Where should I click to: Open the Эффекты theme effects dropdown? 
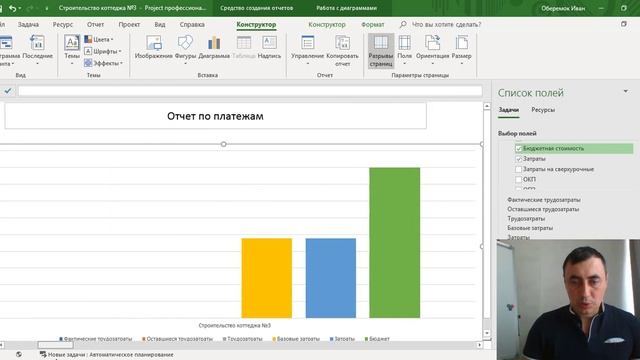[103, 63]
